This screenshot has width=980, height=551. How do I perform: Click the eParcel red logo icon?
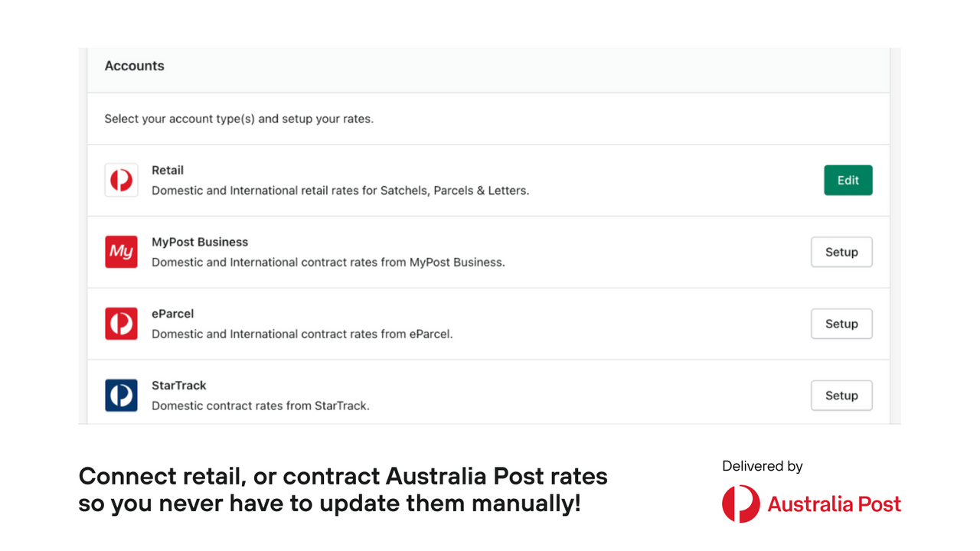[x=120, y=324]
